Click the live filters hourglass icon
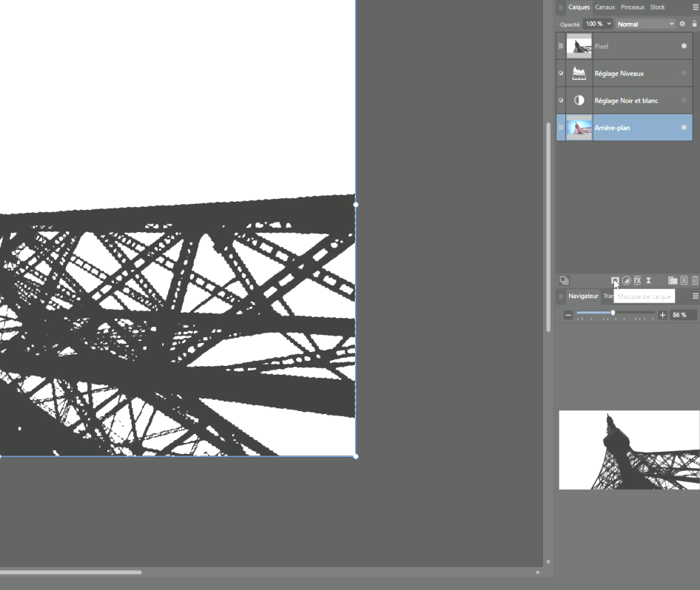The width and height of the screenshot is (700, 590). pos(648,280)
